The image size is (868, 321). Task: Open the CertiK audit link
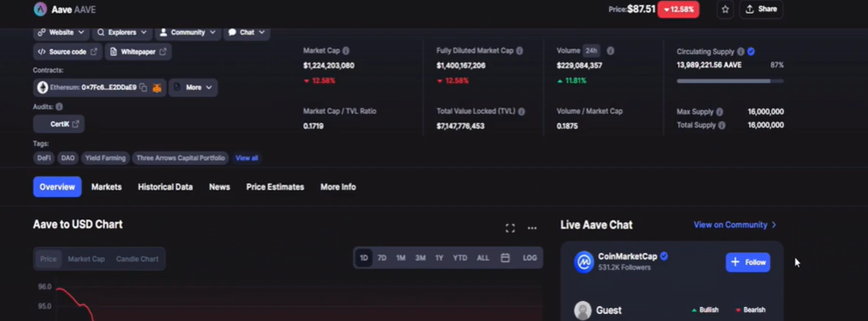click(59, 124)
